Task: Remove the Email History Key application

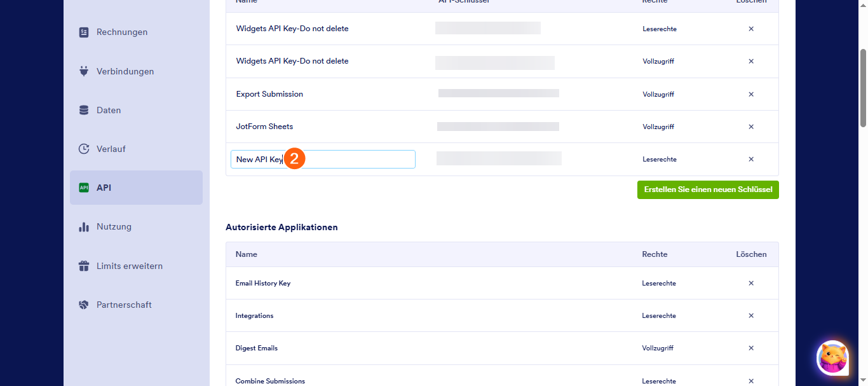Action: coord(751,283)
